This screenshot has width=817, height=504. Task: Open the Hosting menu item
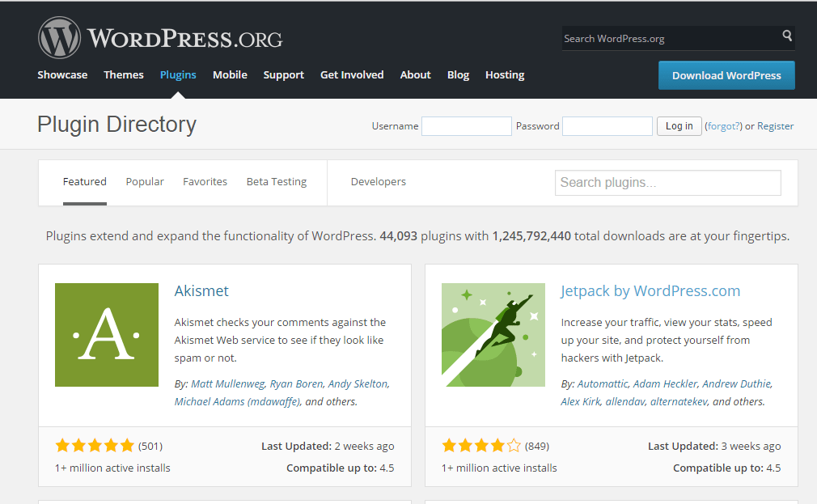click(x=505, y=75)
